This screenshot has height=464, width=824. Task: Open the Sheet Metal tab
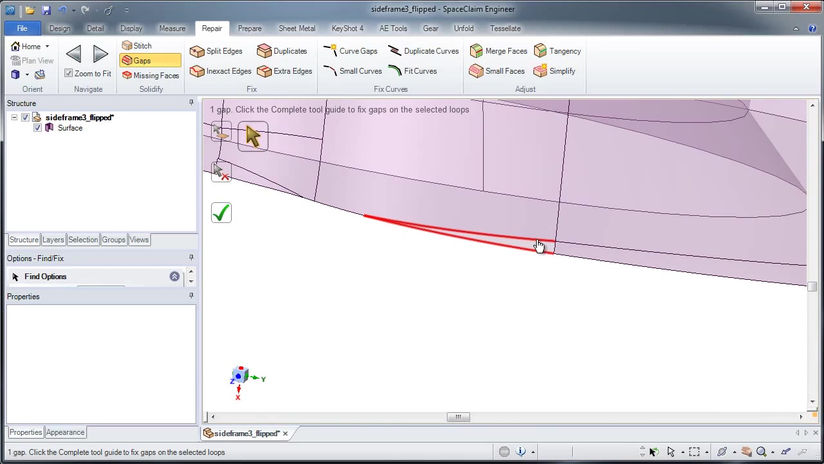tap(297, 28)
